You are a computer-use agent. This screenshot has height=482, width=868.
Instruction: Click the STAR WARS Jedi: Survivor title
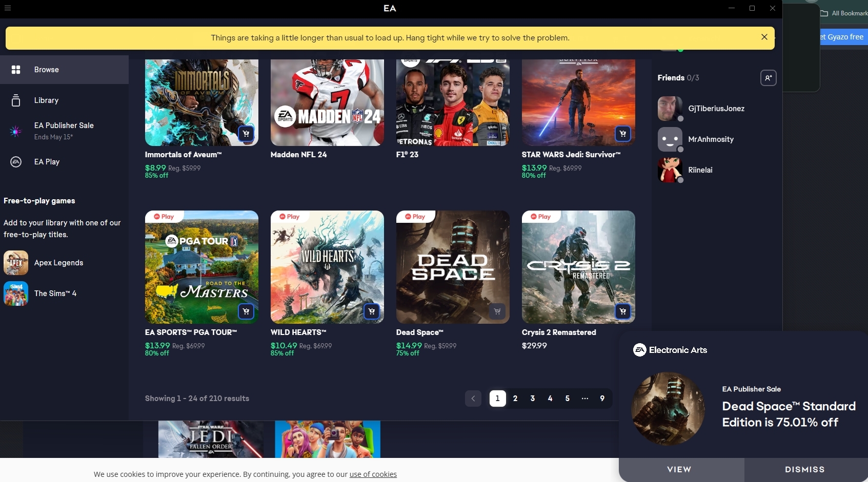571,155
